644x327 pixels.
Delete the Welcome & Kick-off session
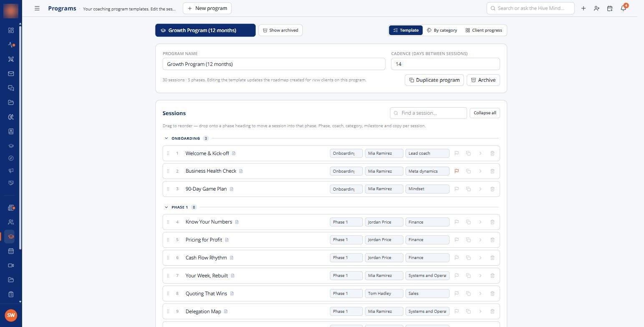(x=492, y=153)
